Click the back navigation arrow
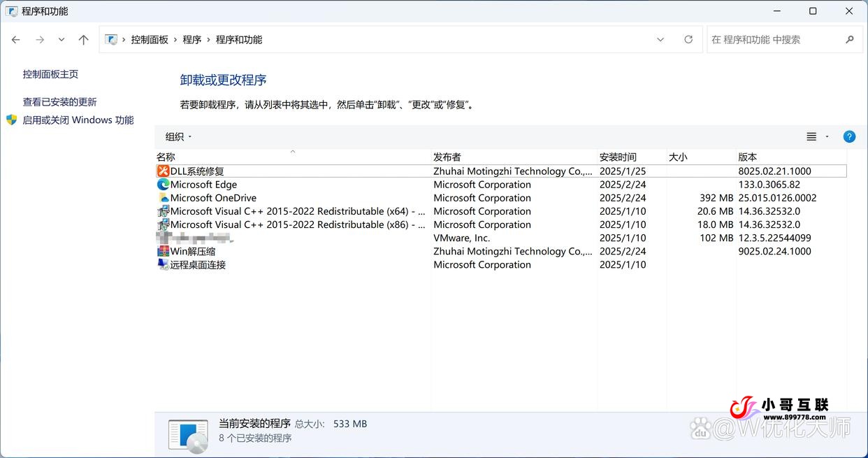Image resolution: width=868 pixels, height=458 pixels. (x=15, y=39)
